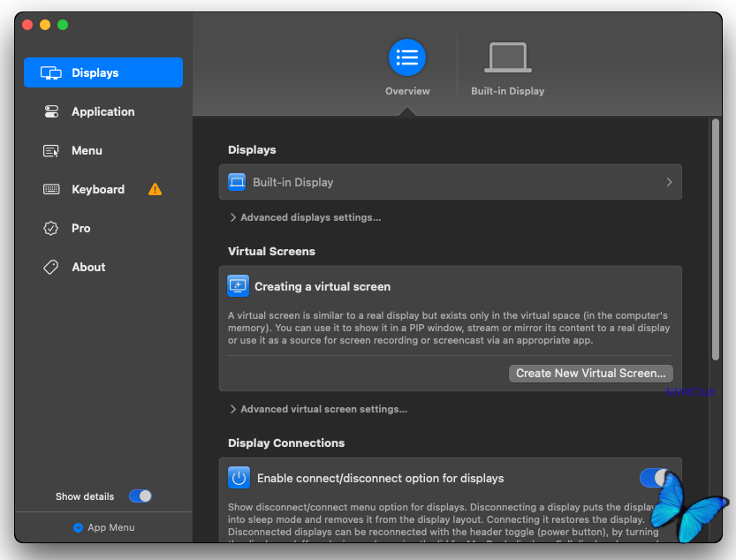Select Displays in the sidebar
The height and width of the screenshot is (560, 736).
click(102, 73)
